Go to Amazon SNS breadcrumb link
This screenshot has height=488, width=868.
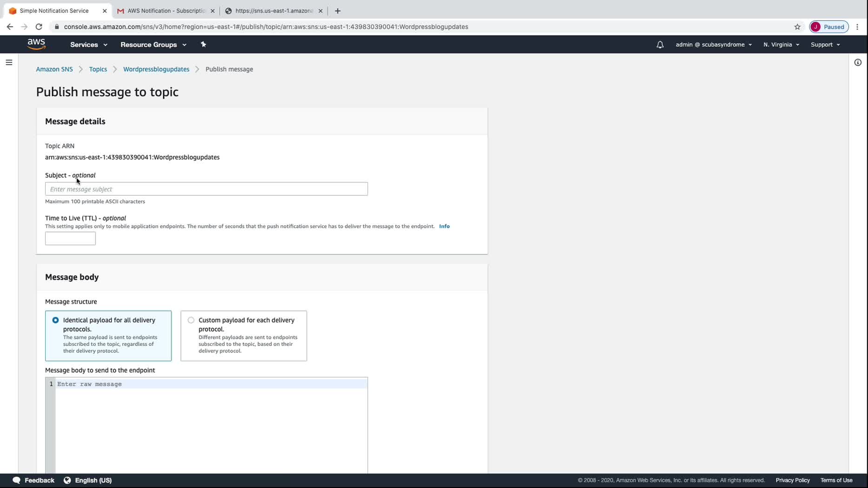pos(54,69)
